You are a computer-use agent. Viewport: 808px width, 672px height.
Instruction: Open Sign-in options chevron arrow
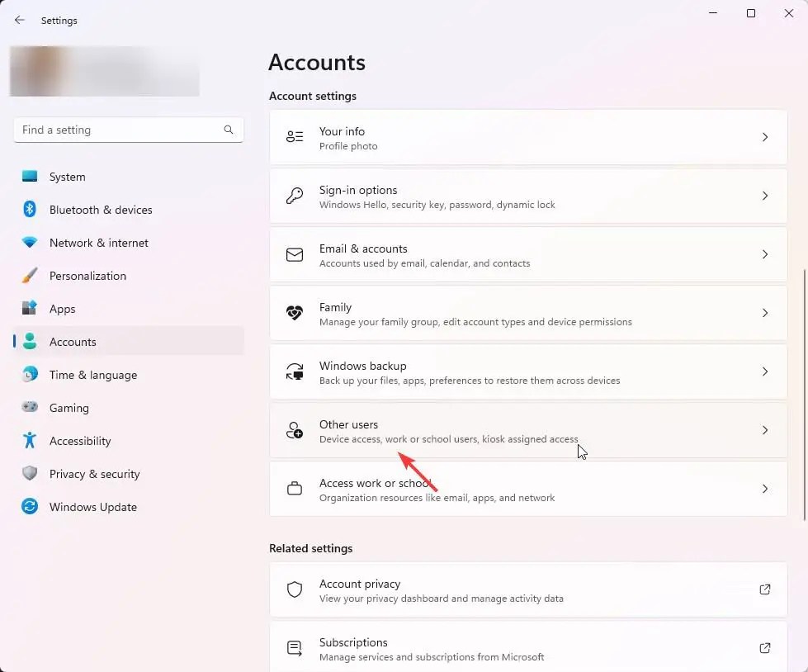click(765, 196)
